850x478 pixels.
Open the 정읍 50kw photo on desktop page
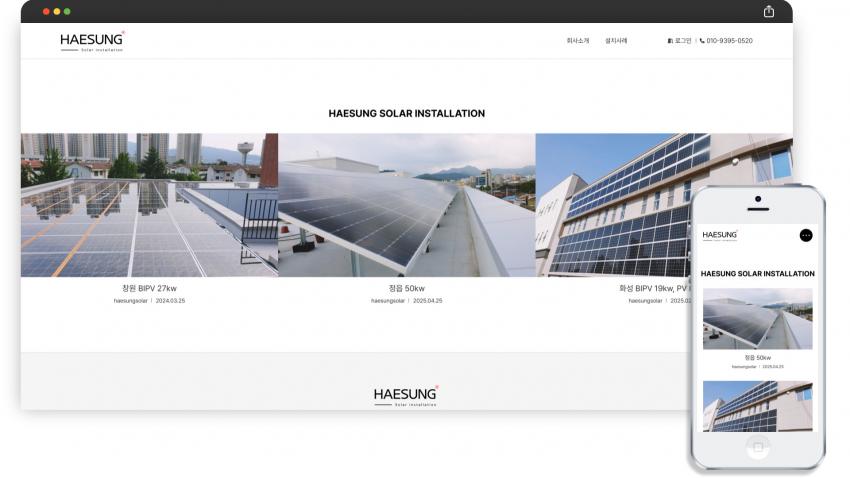407,205
